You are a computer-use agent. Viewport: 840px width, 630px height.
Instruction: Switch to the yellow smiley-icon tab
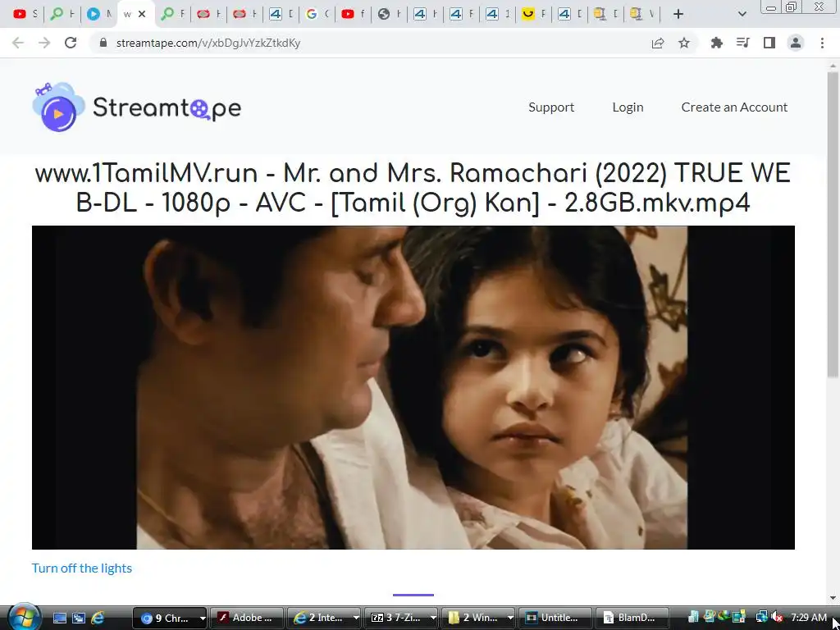533,14
